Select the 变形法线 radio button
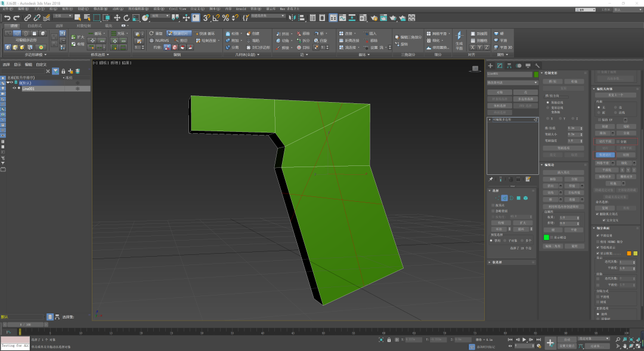Image resolution: width=644 pixels, height=351 pixels. (x=548, y=107)
